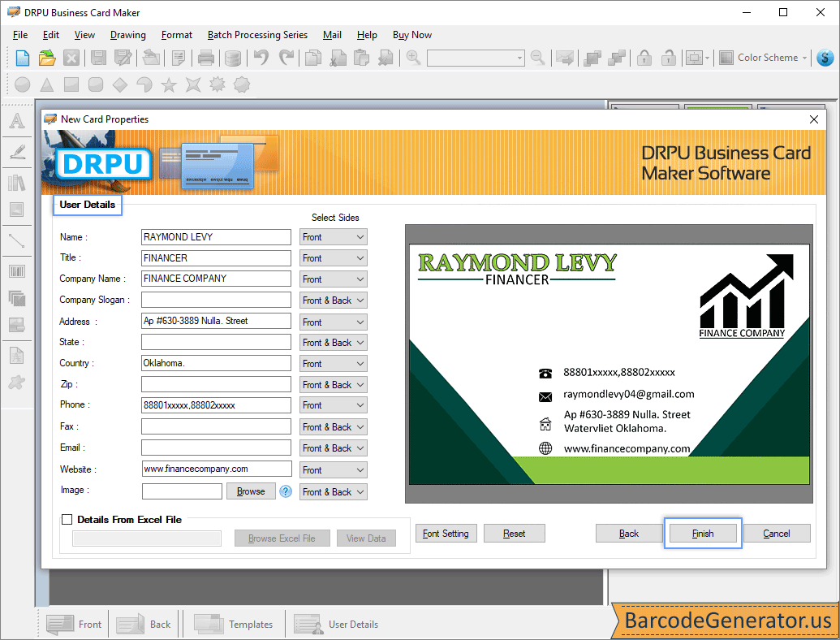Select the diamond shape tool
The height and width of the screenshot is (640, 840).
click(120, 84)
